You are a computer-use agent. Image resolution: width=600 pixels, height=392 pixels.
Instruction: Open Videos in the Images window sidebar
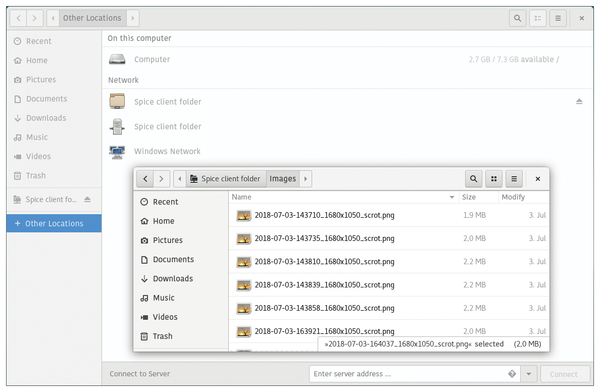(181, 317)
